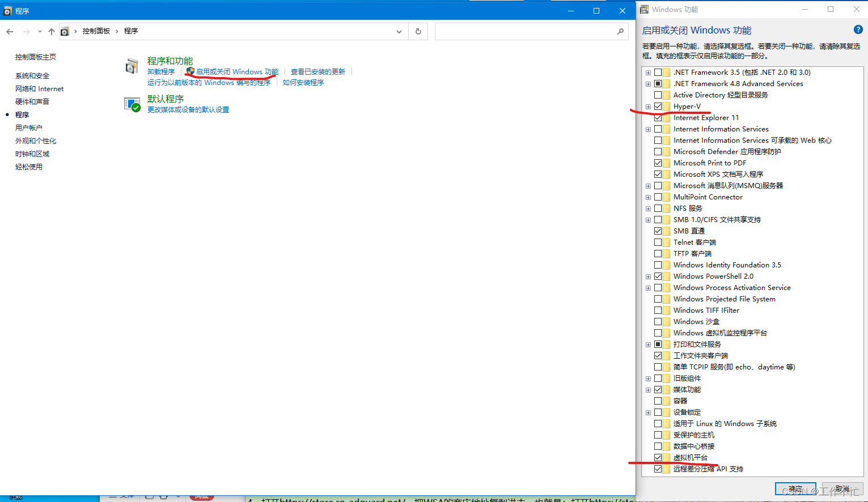The width and height of the screenshot is (868, 502).
Task: Expand the 媒体功能 node
Action: [648, 390]
